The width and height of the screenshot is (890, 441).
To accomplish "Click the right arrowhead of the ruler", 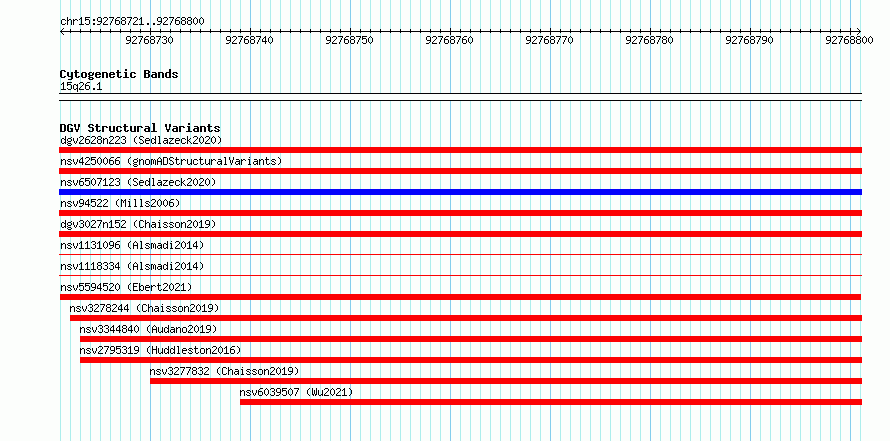I will coord(859,31).
